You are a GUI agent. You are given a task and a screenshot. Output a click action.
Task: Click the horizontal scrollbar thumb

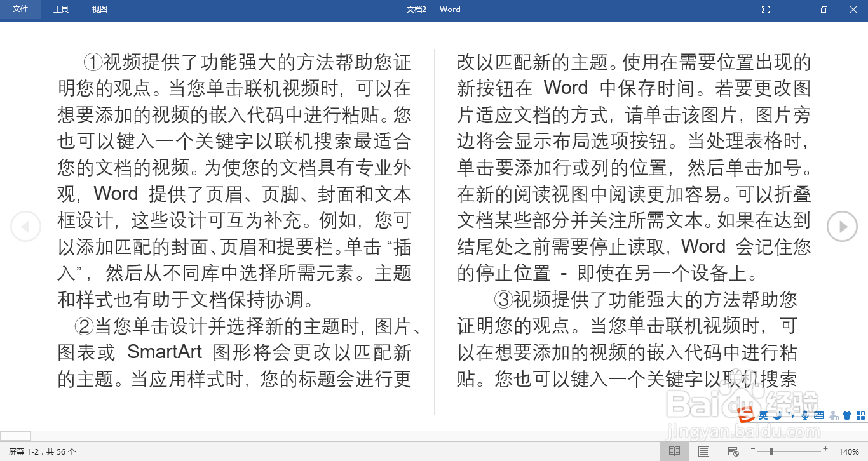tap(15, 436)
